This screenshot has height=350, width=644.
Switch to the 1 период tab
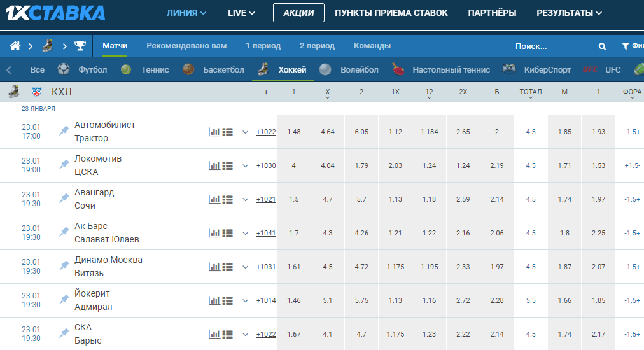pos(263,46)
